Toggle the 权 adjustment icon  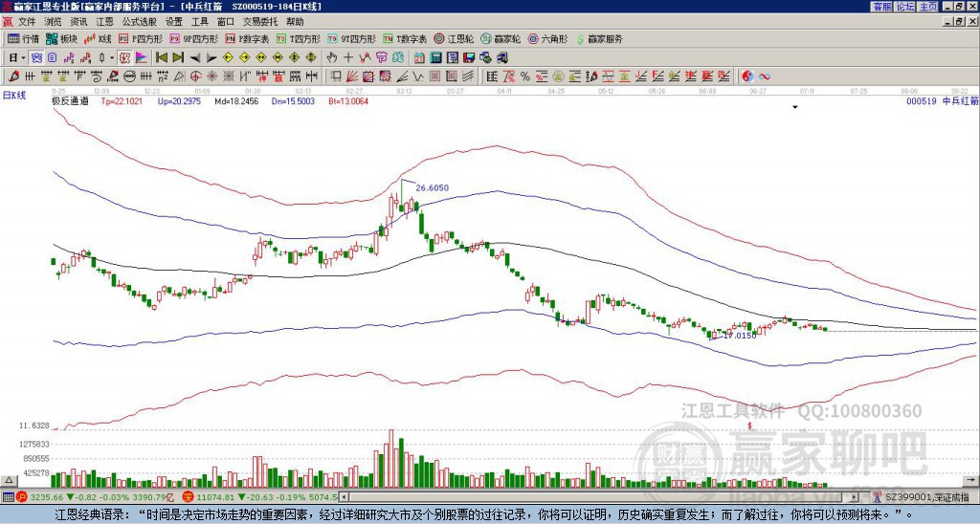[124, 58]
